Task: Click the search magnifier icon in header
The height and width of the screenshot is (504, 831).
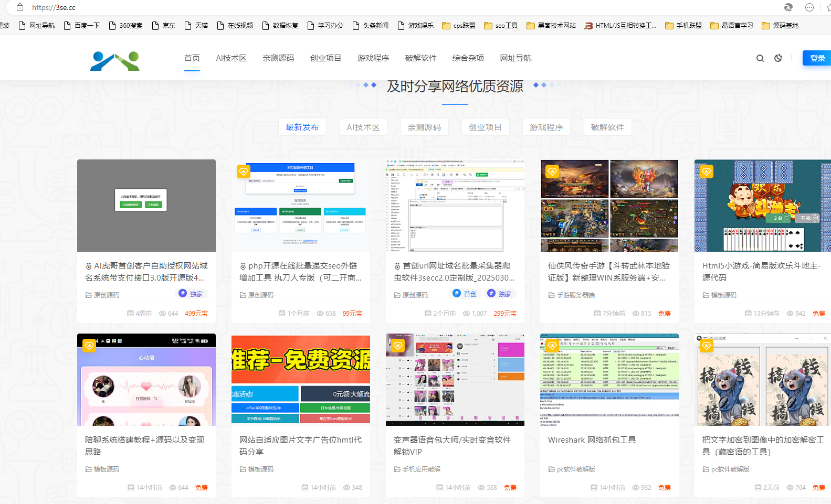Action: (x=760, y=58)
